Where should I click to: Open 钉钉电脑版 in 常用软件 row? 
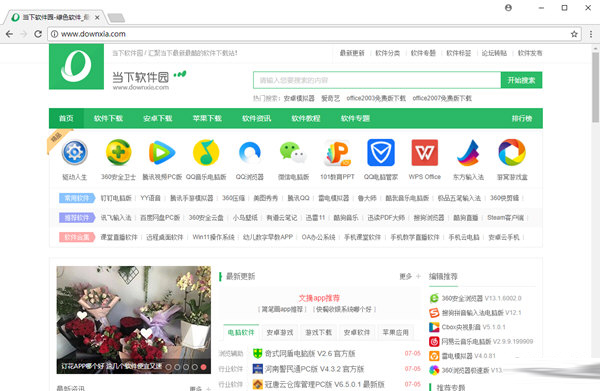(x=116, y=198)
